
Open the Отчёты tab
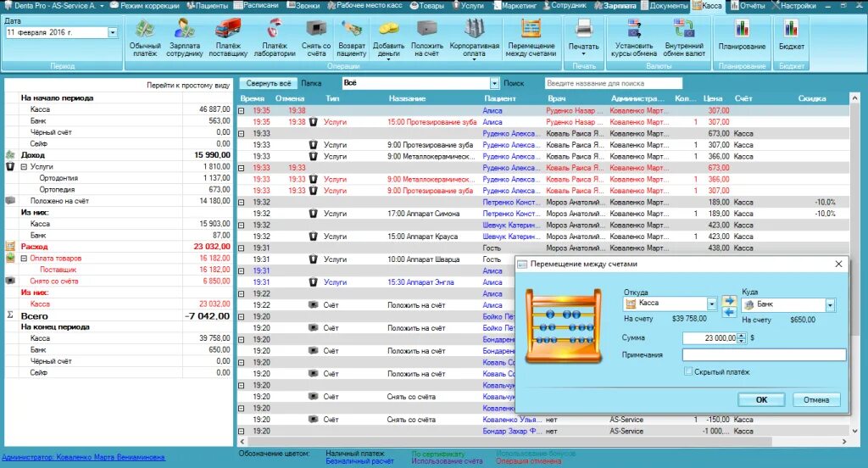click(747, 6)
